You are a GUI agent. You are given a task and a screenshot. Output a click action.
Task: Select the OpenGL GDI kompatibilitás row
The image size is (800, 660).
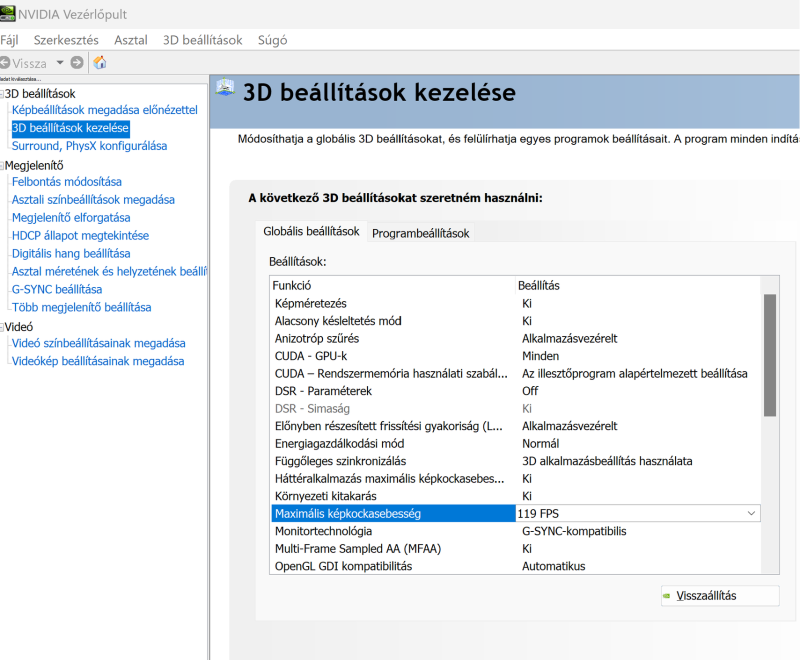tap(515, 566)
